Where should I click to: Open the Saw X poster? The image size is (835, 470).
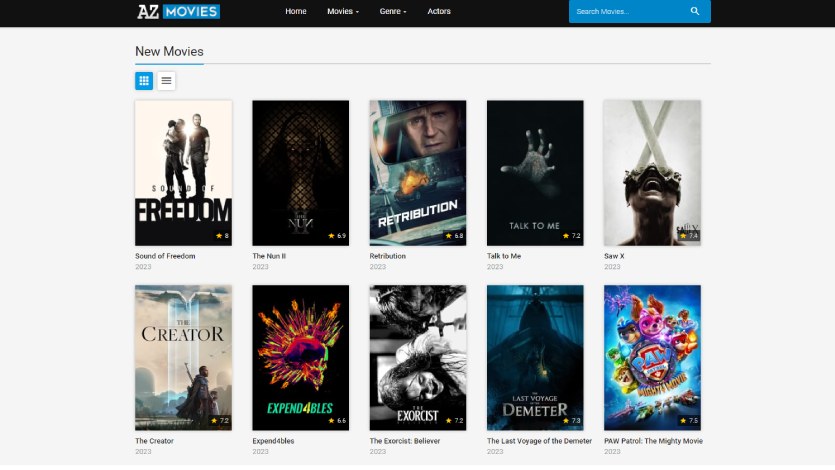tap(652, 173)
